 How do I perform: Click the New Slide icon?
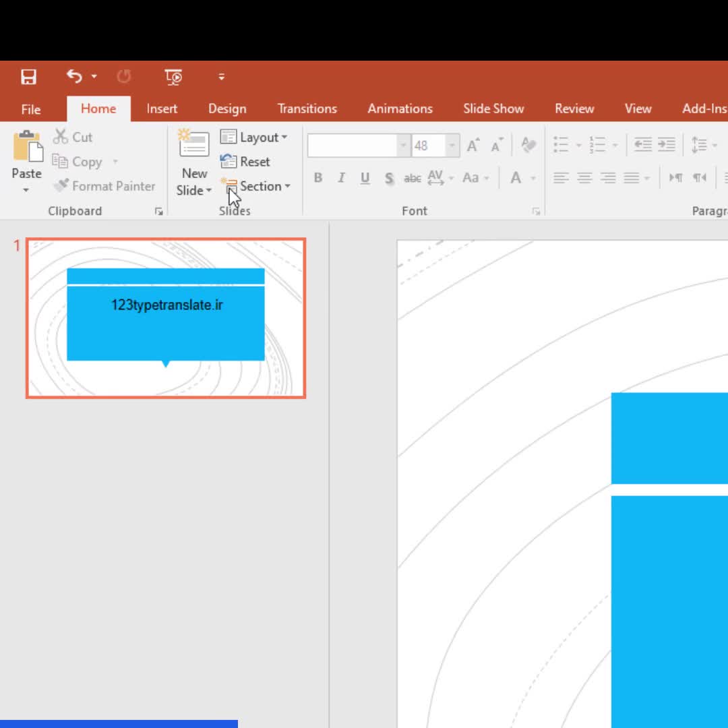194,145
